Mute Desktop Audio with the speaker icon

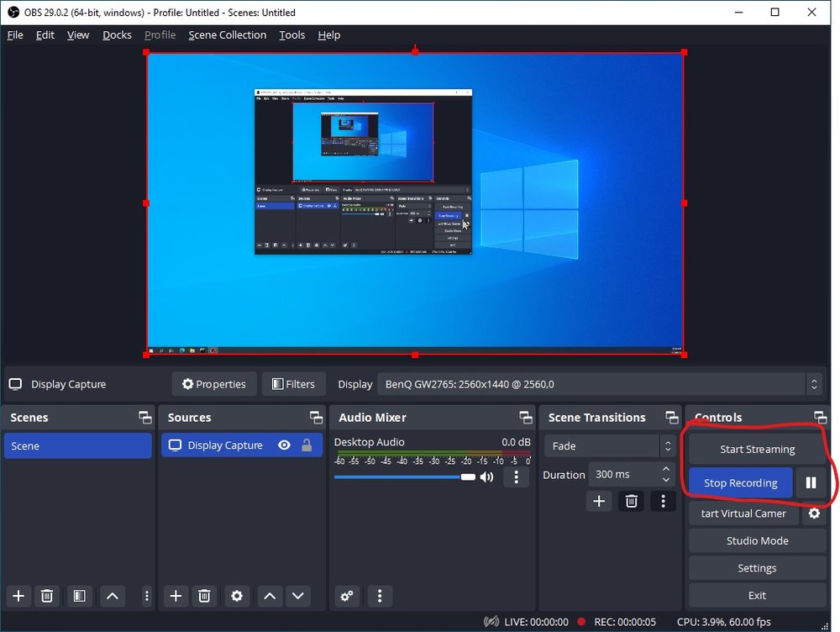486,477
